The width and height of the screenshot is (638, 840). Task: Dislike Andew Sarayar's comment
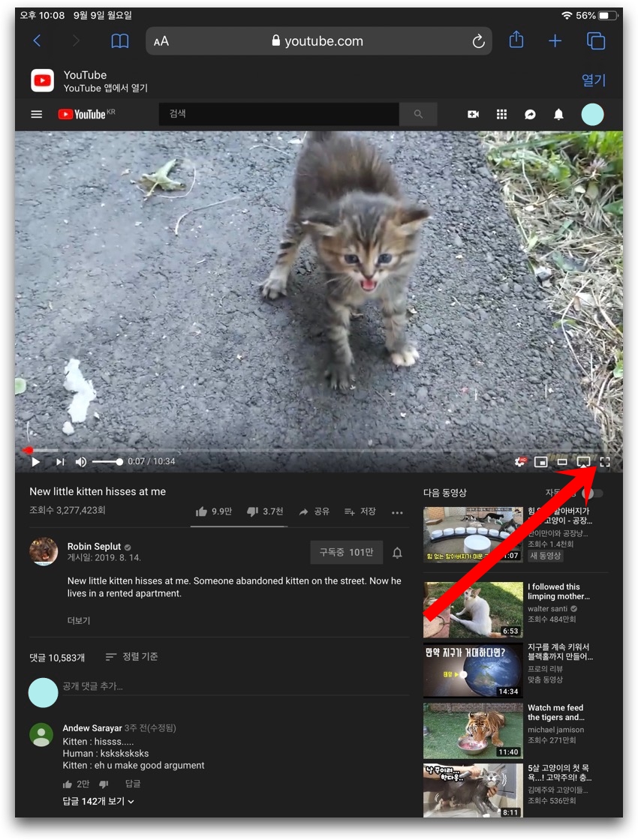(x=104, y=784)
